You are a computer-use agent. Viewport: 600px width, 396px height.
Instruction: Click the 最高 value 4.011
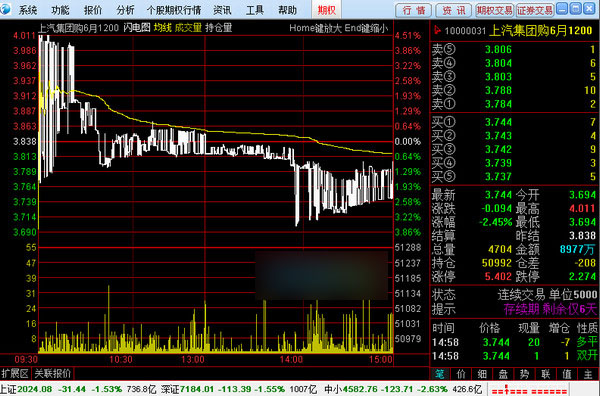click(582, 209)
